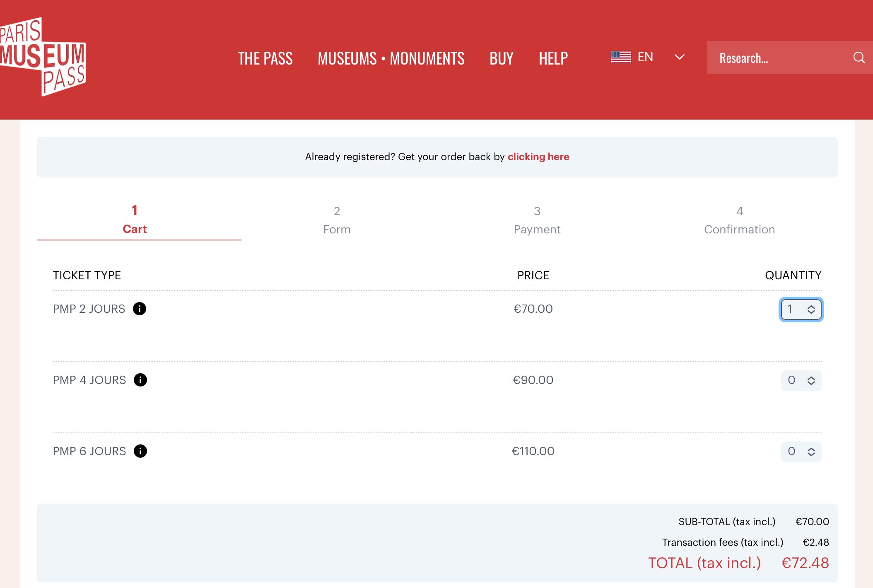Click the US flag language icon
This screenshot has height=588, width=873.
(x=621, y=57)
